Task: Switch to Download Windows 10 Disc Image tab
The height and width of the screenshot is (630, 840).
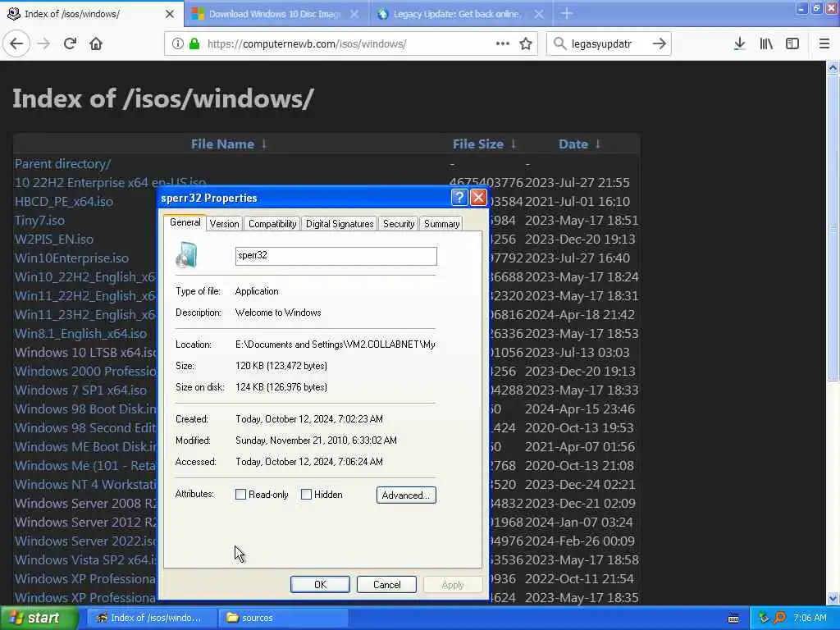Action: pos(276,14)
